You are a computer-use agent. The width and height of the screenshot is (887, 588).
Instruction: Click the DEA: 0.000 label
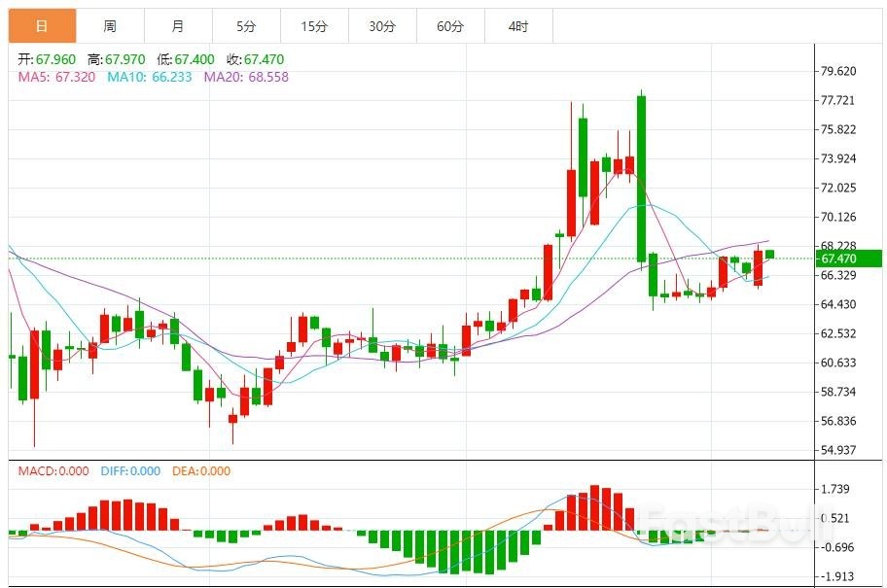201,471
